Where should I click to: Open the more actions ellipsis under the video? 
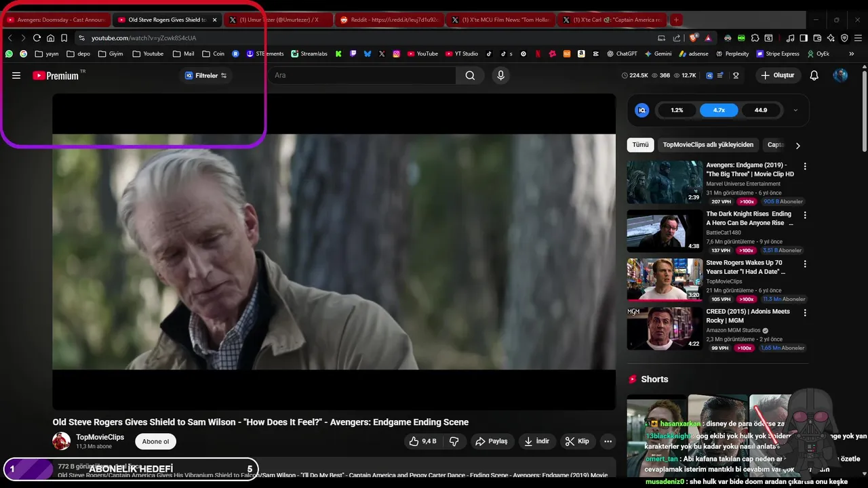pos(608,441)
